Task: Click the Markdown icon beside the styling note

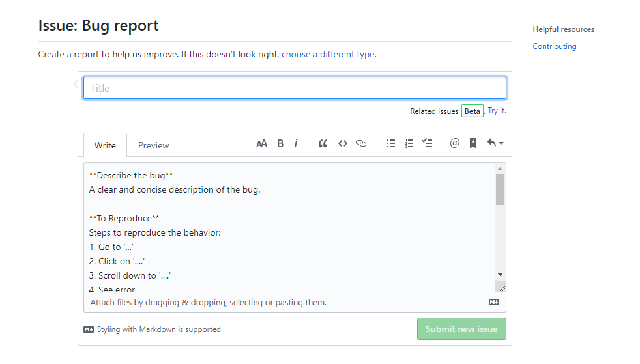Action: (89, 329)
